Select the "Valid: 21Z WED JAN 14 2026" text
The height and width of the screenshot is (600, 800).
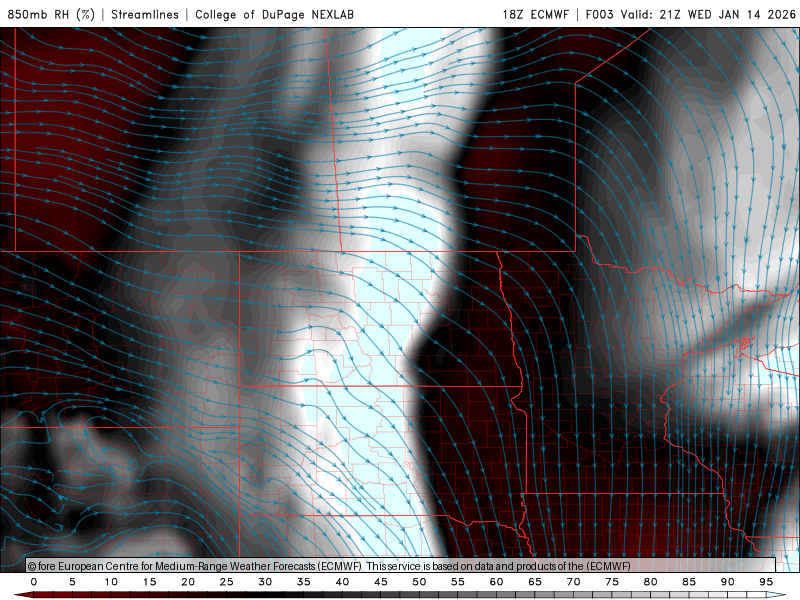tap(708, 14)
